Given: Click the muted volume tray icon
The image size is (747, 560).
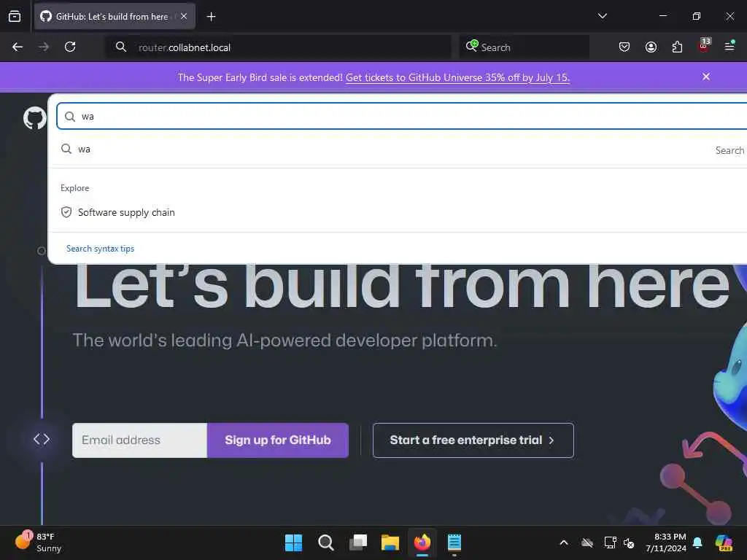Looking at the screenshot, I should (x=629, y=542).
